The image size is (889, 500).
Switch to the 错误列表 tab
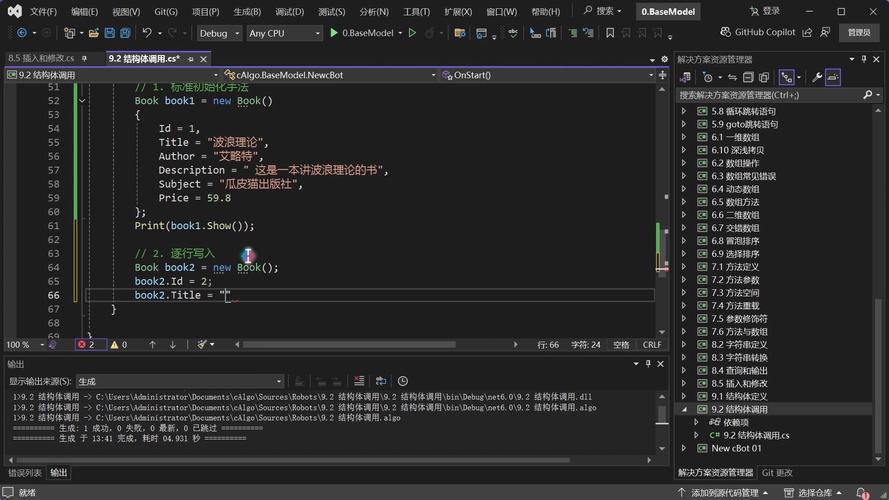coord(24,473)
